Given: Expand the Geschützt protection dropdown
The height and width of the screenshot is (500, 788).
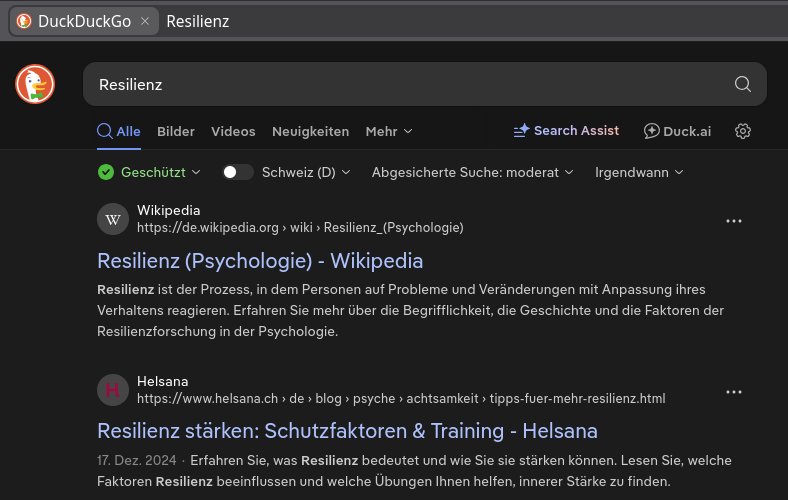Looking at the screenshot, I should (150, 172).
